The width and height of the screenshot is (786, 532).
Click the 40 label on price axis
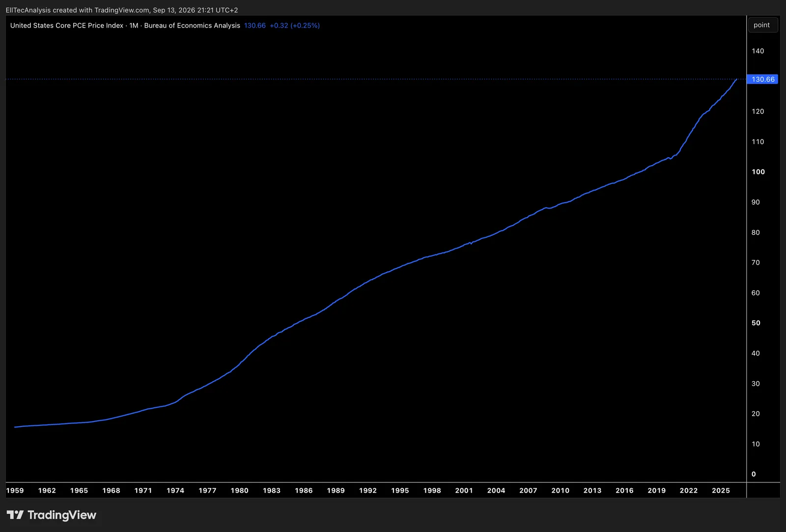pos(756,353)
